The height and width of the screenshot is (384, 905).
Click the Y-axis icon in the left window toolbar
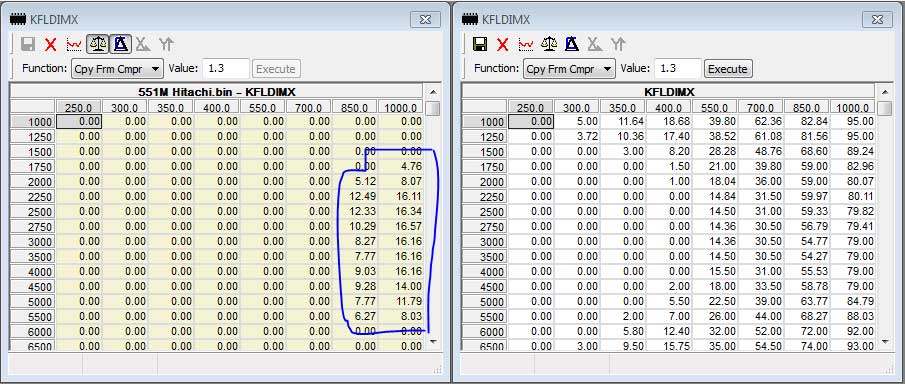point(166,44)
